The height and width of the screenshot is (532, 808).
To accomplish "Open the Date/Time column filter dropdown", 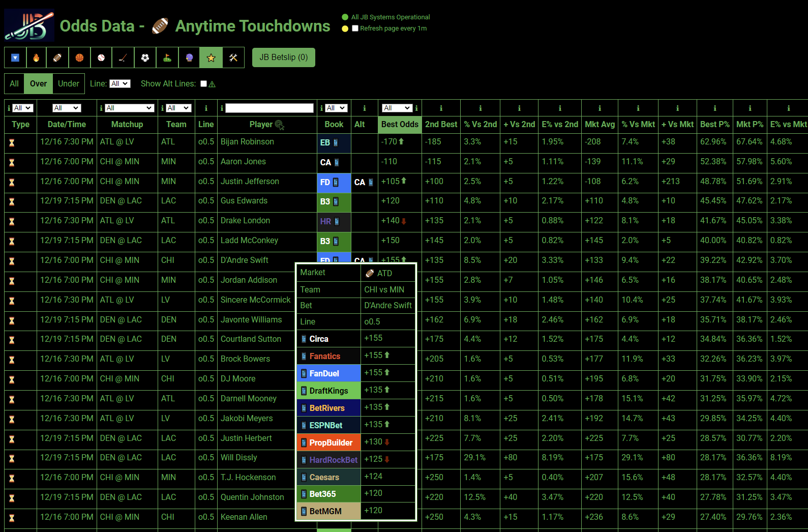I will [67, 108].
